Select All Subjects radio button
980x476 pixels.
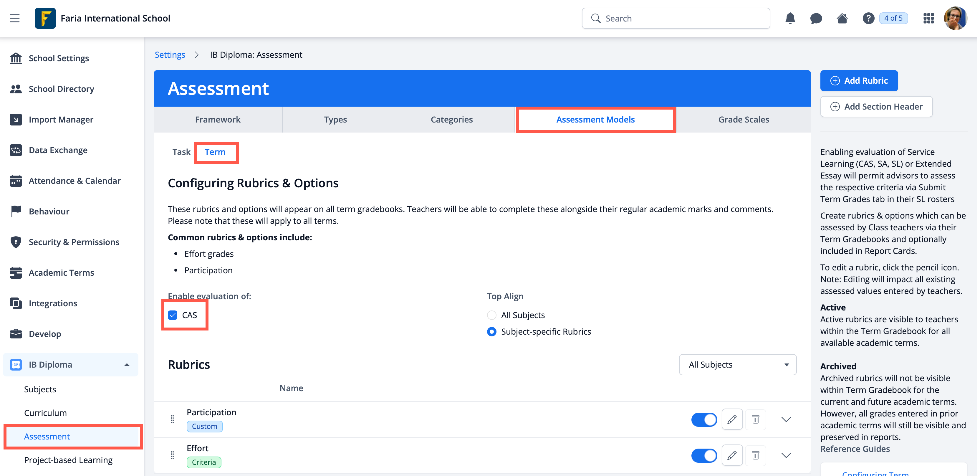491,315
